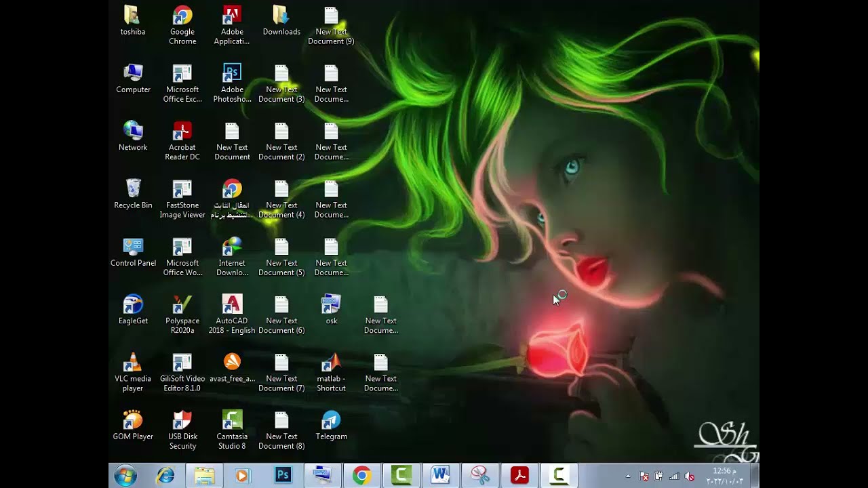Click the muted volume speaker icon
868x488 pixels.
click(690, 476)
